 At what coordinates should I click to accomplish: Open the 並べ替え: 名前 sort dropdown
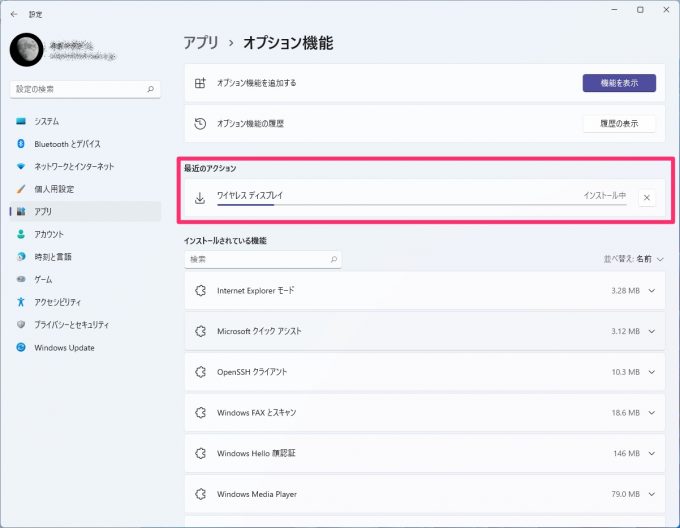(634, 259)
